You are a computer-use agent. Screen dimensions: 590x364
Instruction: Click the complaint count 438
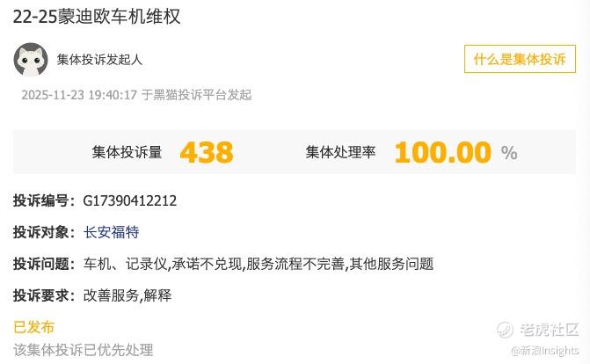[207, 152]
